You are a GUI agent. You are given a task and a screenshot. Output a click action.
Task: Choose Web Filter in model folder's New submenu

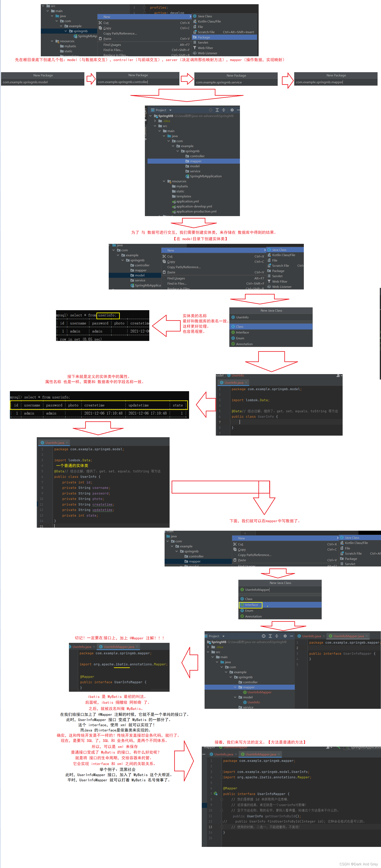(285, 282)
